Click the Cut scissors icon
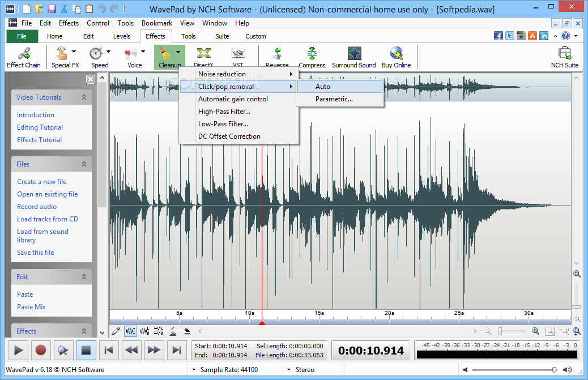The width and height of the screenshot is (588, 380). click(64, 8)
